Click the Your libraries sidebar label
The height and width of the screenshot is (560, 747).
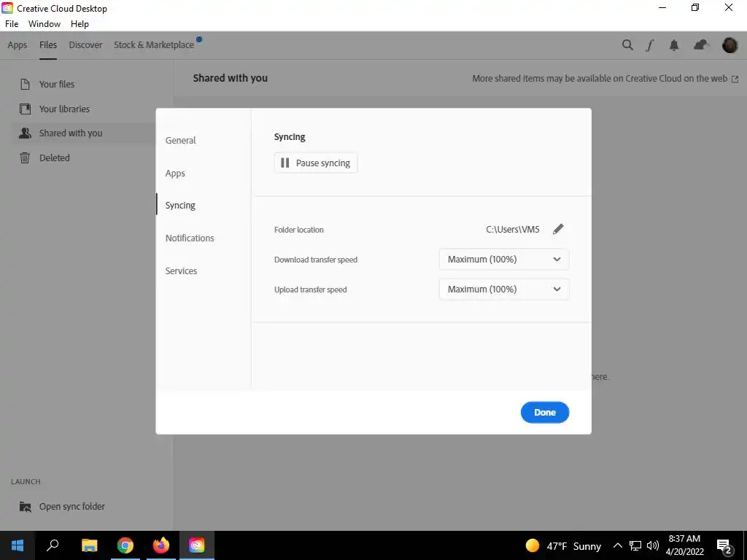[64, 109]
